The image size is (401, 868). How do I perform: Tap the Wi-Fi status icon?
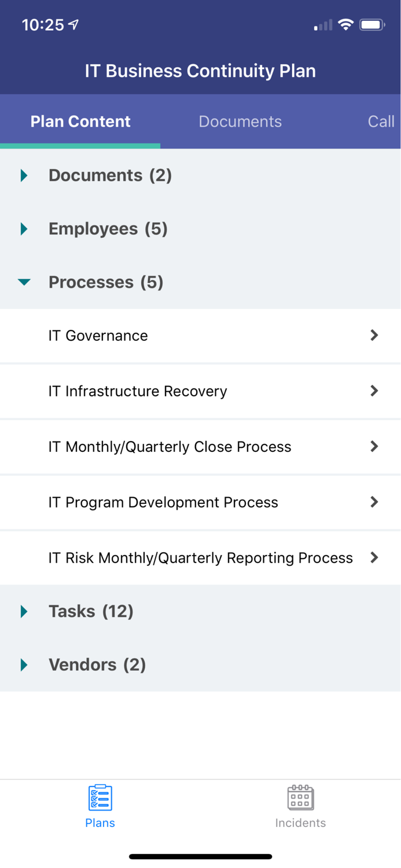coord(346,25)
